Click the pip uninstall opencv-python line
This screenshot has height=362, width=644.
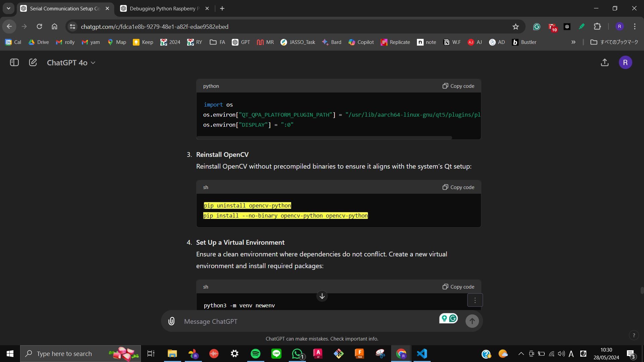tap(248, 206)
